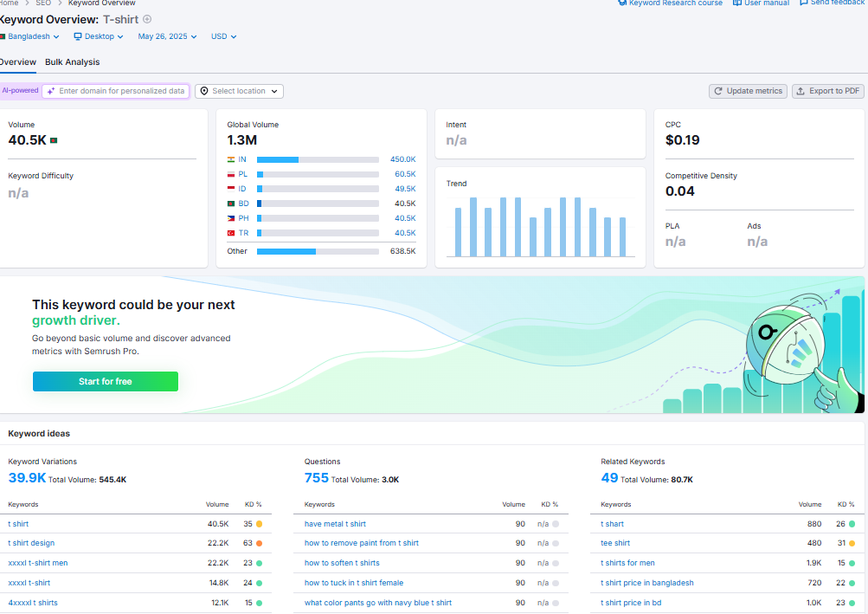The height and width of the screenshot is (614, 868).
Task: Open the 't shirt design' keyword
Action: [x=31, y=543]
